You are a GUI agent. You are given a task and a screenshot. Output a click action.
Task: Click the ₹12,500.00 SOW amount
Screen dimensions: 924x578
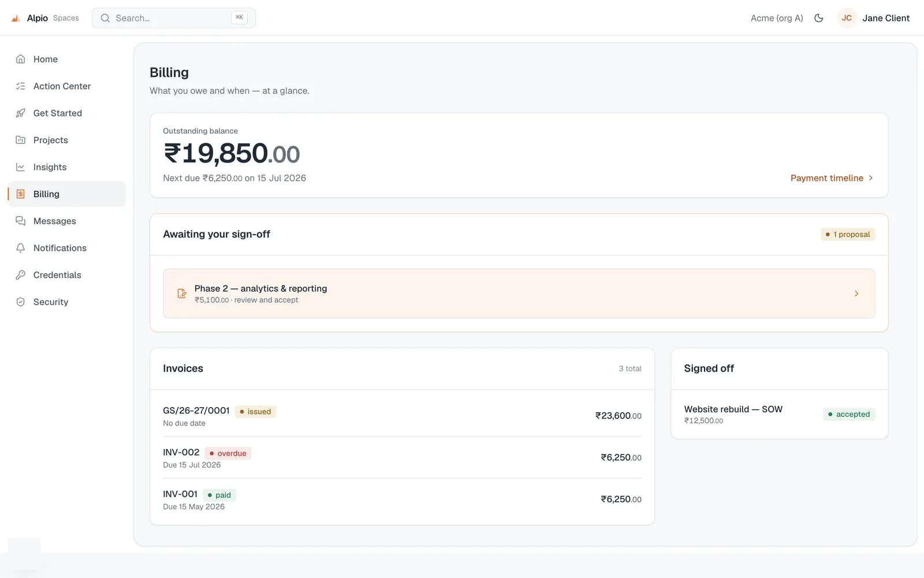pyautogui.click(x=703, y=421)
